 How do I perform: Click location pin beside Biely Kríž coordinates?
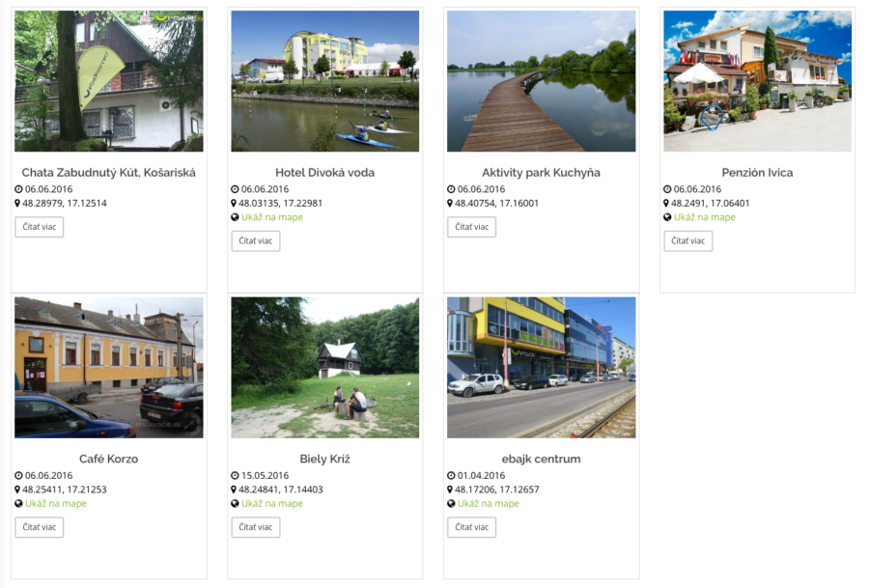[x=234, y=490]
